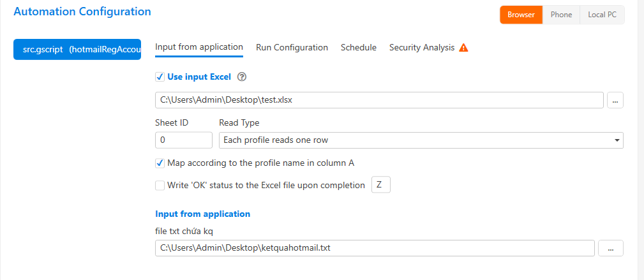The image size is (644, 280).
Task: Toggle the Use input Excel checkbox
Action: 160,77
